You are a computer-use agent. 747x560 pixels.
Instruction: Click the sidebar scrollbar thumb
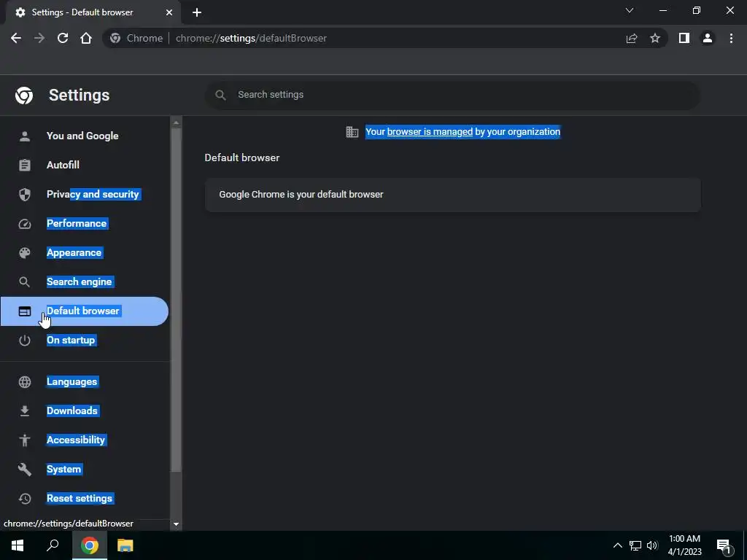point(176,300)
